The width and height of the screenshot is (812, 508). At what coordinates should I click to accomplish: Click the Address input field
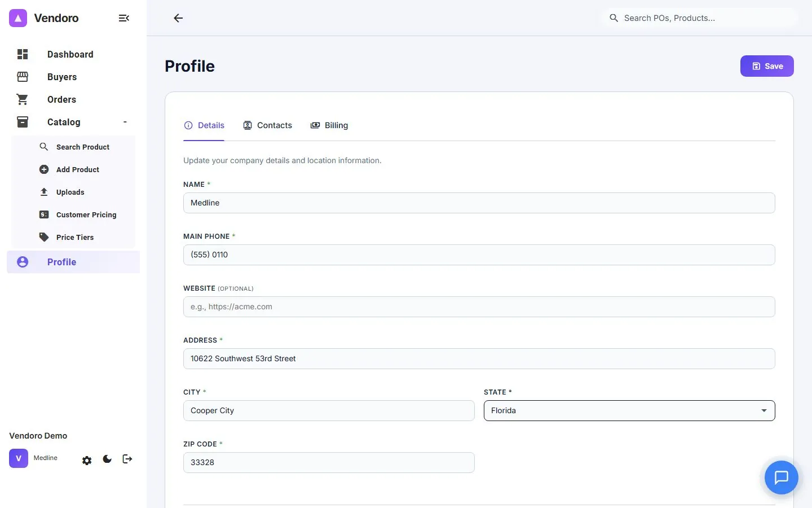click(x=479, y=358)
